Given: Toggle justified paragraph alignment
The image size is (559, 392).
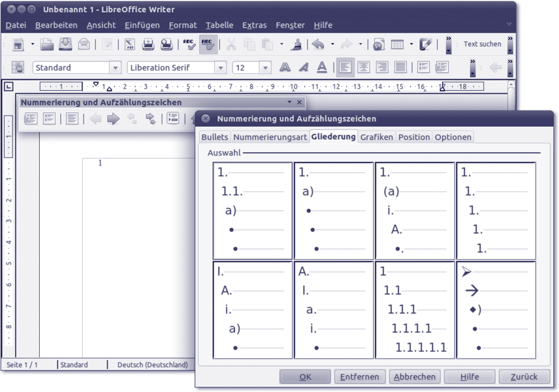Looking at the screenshot, I should (x=400, y=67).
